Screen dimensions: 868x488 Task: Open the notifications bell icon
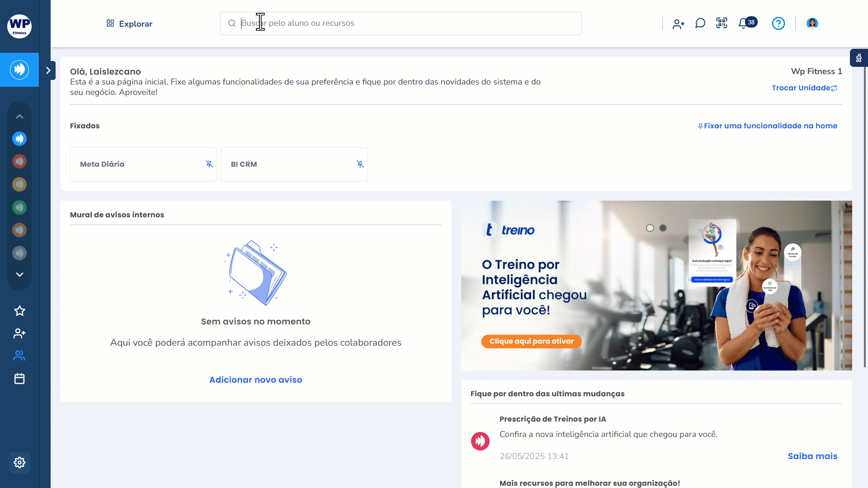tap(743, 23)
